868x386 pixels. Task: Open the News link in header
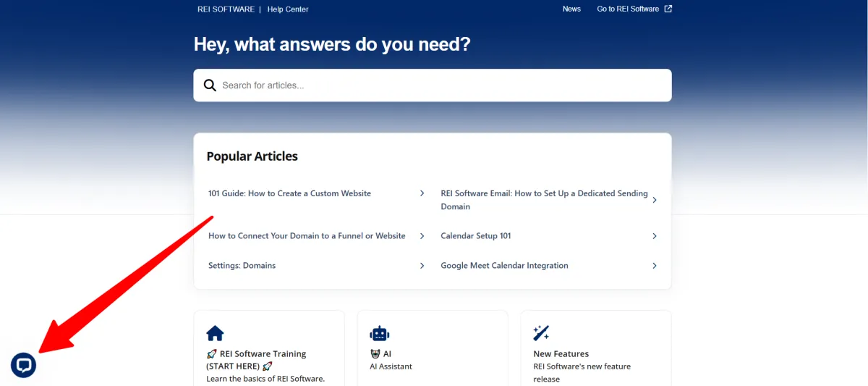point(571,9)
